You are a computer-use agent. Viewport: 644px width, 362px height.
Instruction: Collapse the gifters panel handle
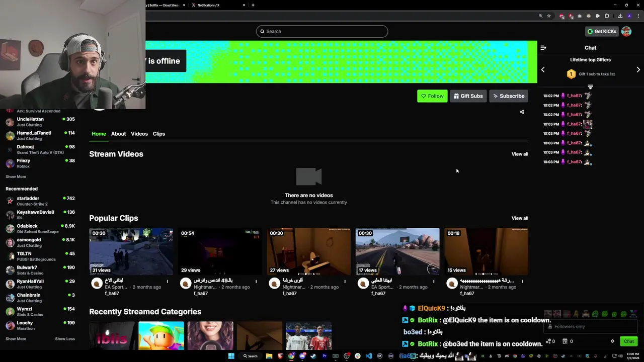[590, 87]
